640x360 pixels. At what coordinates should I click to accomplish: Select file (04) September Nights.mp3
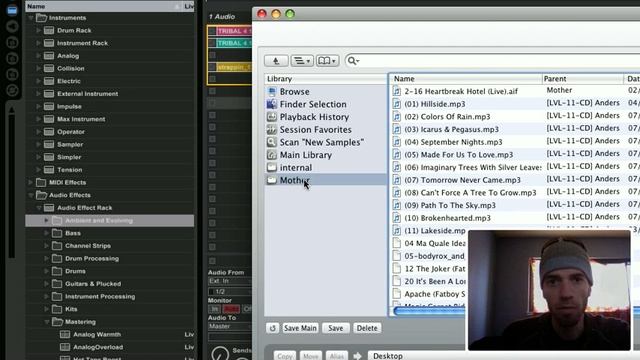(453, 142)
